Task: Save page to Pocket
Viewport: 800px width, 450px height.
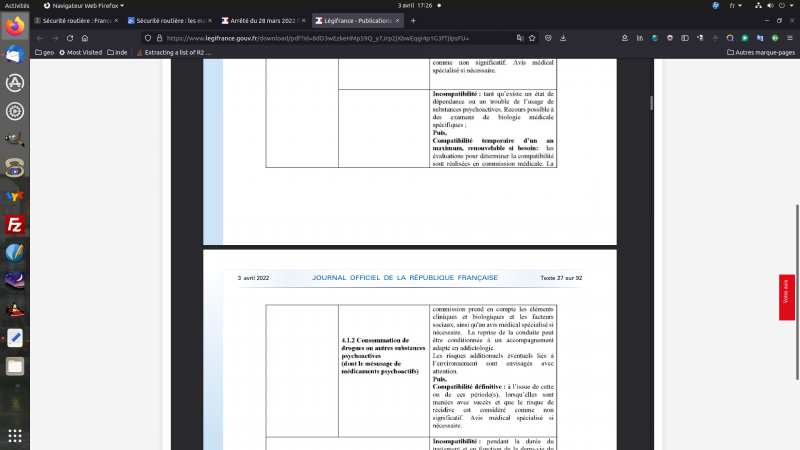Action: (x=549, y=38)
